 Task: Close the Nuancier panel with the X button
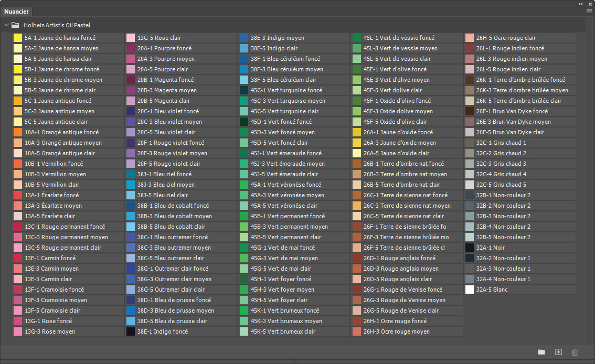(x=590, y=4)
